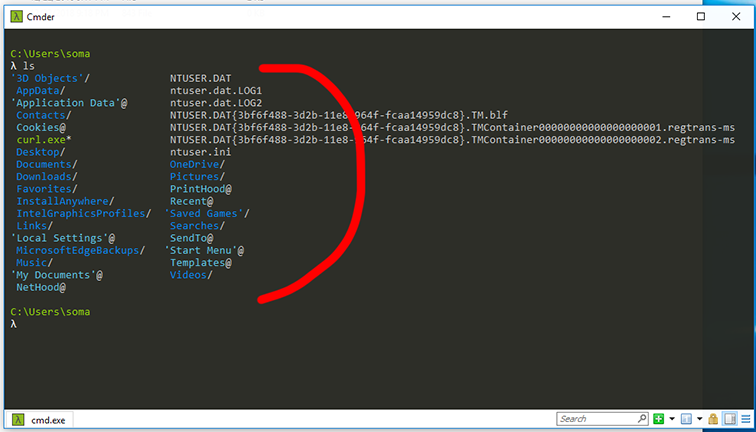This screenshot has width=756, height=432.
Task: Minimize the Cmder window
Action: click(666, 17)
